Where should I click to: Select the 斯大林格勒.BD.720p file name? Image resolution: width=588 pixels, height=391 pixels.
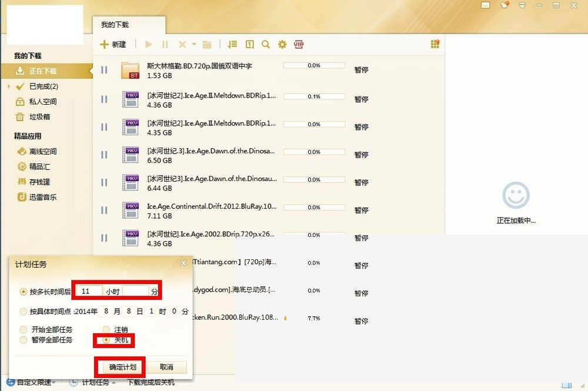pyautogui.click(x=199, y=66)
